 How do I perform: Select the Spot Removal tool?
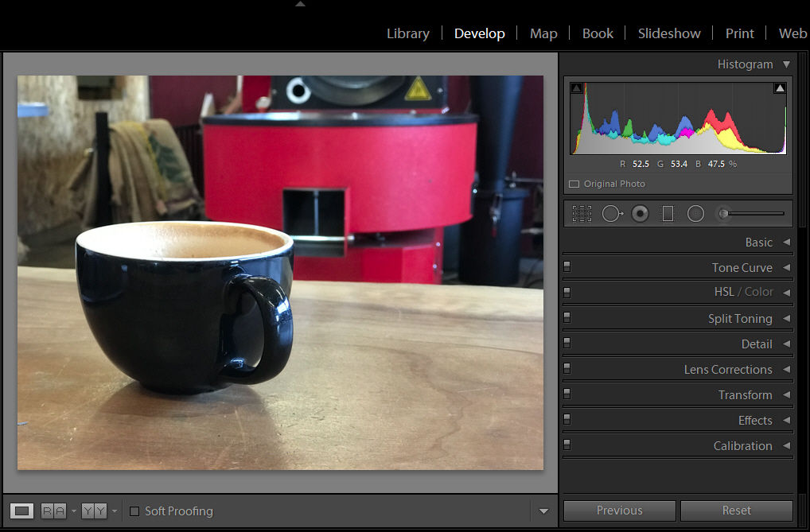(613, 213)
